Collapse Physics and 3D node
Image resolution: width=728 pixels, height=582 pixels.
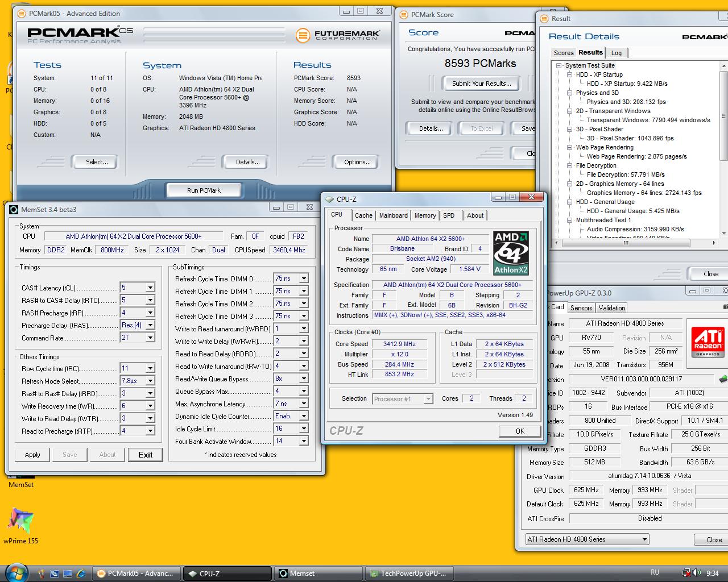click(570, 93)
